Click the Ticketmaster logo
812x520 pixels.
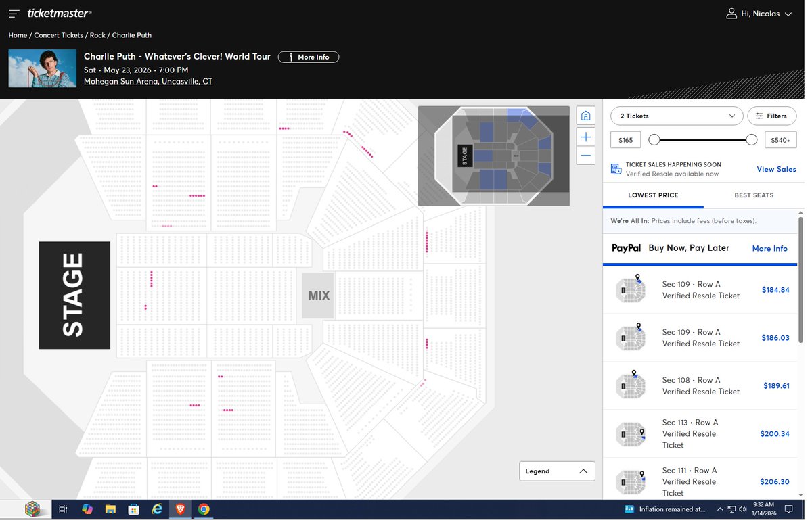point(60,14)
